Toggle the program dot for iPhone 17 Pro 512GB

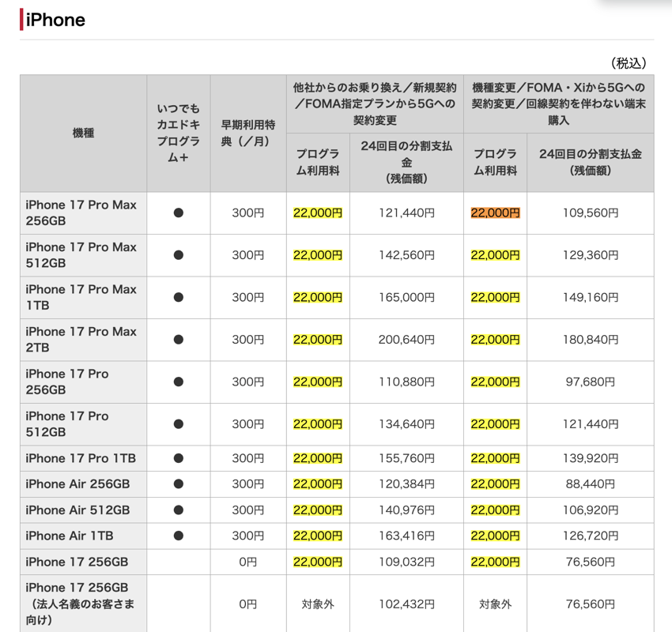[x=178, y=424]
